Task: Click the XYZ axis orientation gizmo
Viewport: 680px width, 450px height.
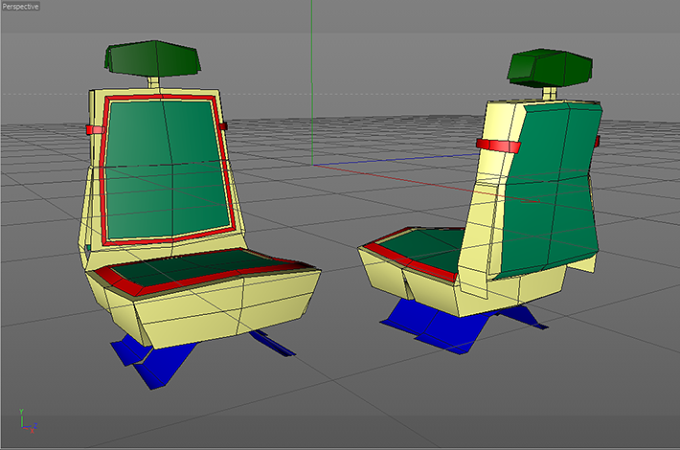Action: [28, 421]
